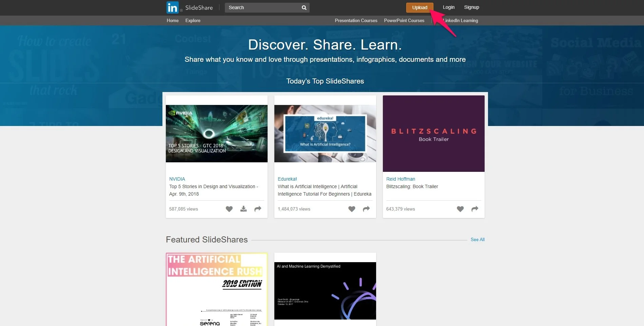Open the Login page
The height and width of the screenshot is (326, 644).
tap(449, 7)
